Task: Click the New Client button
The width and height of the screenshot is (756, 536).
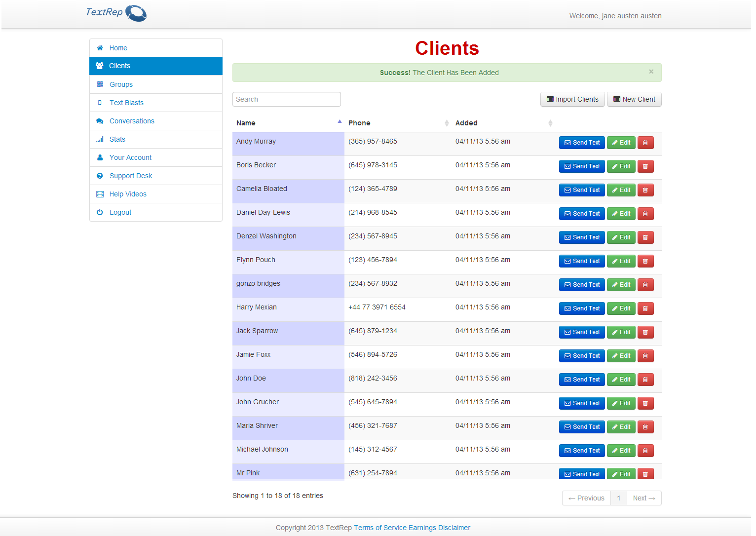Action: pyautogui.click(x=634, y=99)
